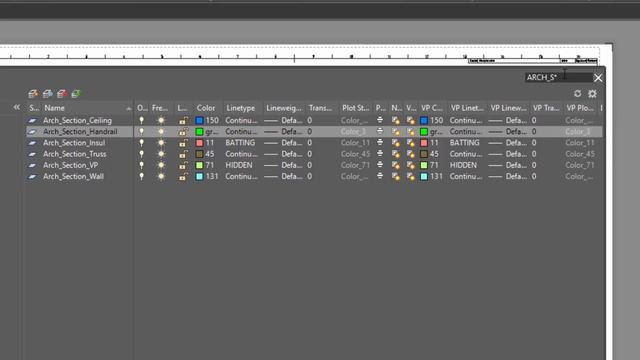Open color 150 swatch for Arch_Section_Ceiling
The width and height of the screenshot is (640, 360).
pos(199,120)
